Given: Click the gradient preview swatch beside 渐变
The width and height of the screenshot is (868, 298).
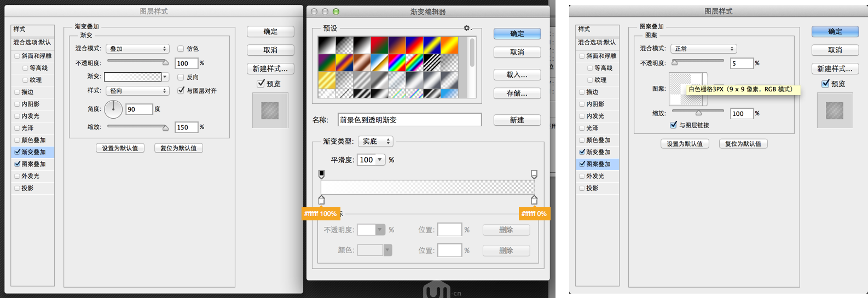Looking at the screenshot, I should [x=132, y=77].
